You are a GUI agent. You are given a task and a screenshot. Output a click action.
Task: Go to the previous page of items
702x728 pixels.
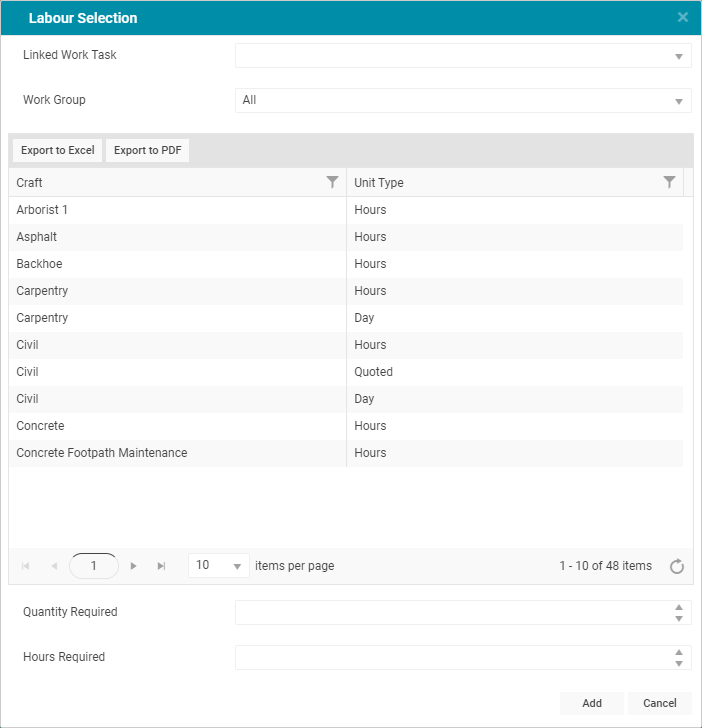pos(54,566)
